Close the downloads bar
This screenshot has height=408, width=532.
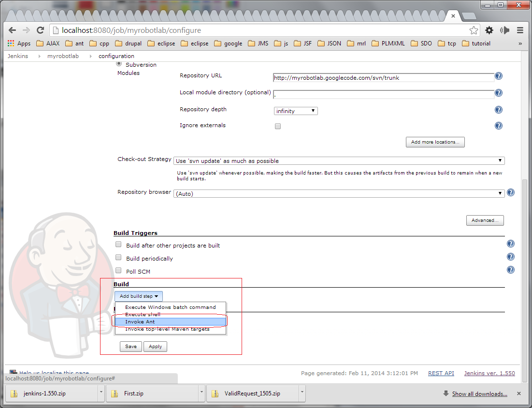[x=519, y=393]
